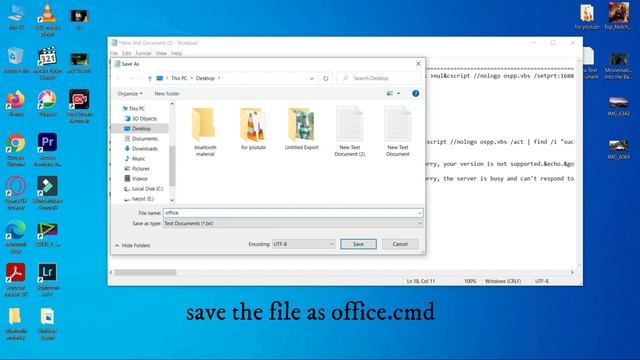Click the File name field containing 'office'
This screenshot has height=360, width=640.
(x=293, y=213)
